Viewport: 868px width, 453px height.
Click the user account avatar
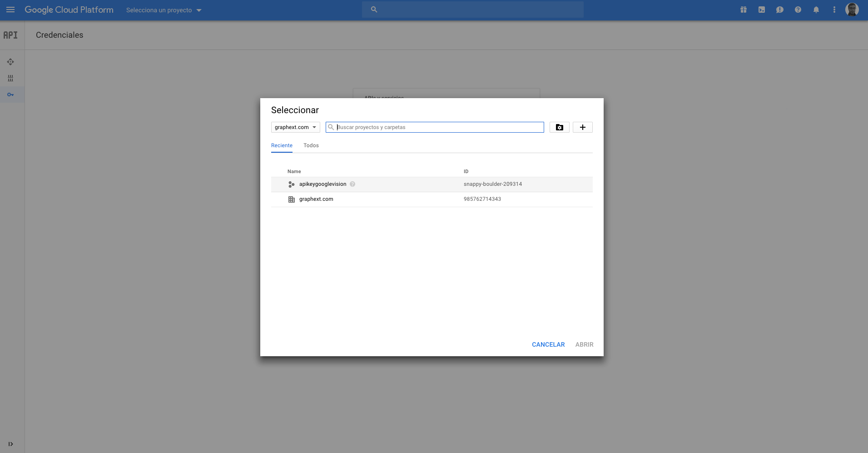pyautogui.click(x=852, y=10)
